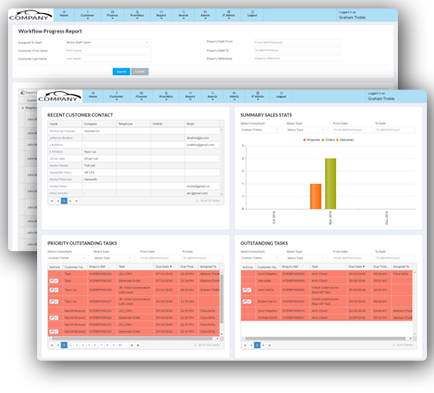Open the Search menu in front dashboard navbar

(212, 96)
